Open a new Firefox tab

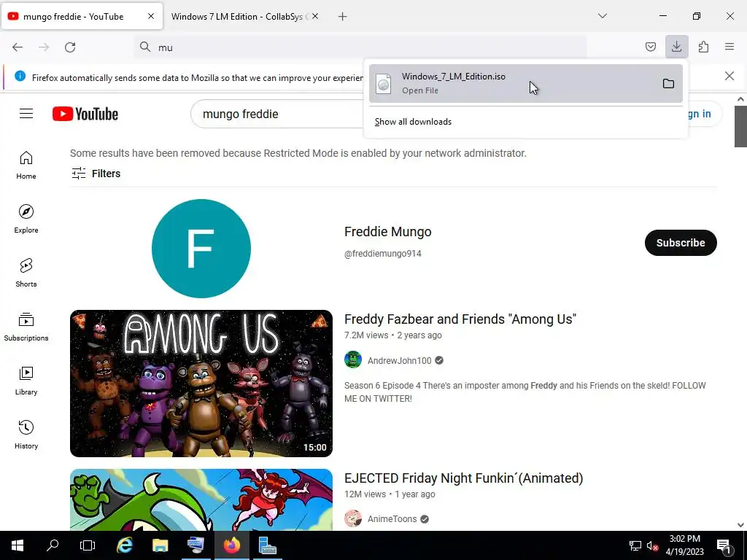(343, 17)
